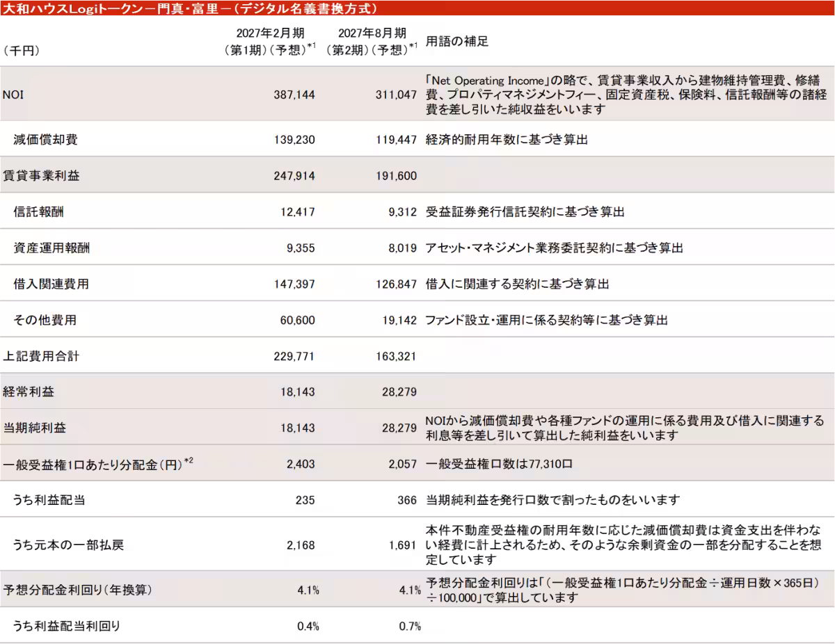
Task: Click the note アセット・マネジメント業務委託契約に基づき算出
Action: point(554,248)
